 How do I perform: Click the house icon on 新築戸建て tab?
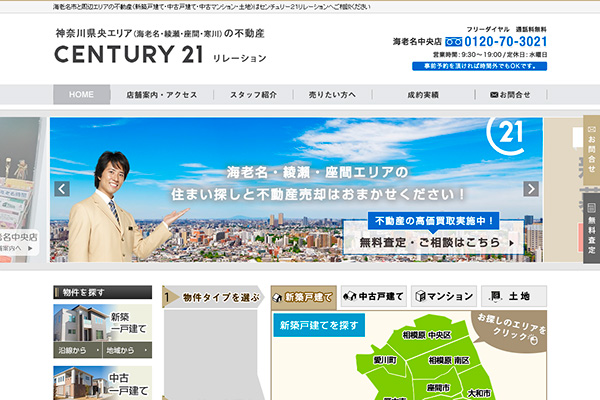click(x=277, y=297)
